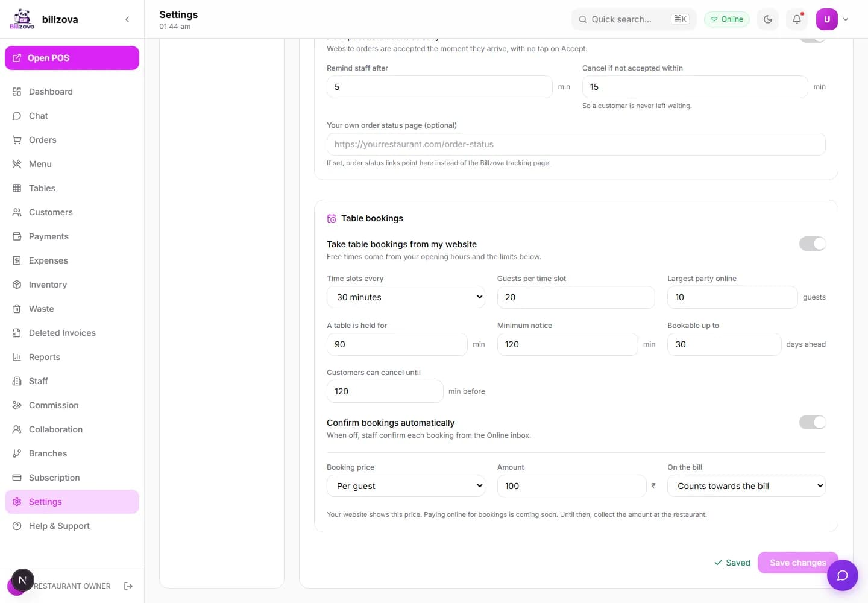
Task: Click the Inventory box icon
Action: click(17, 285)
